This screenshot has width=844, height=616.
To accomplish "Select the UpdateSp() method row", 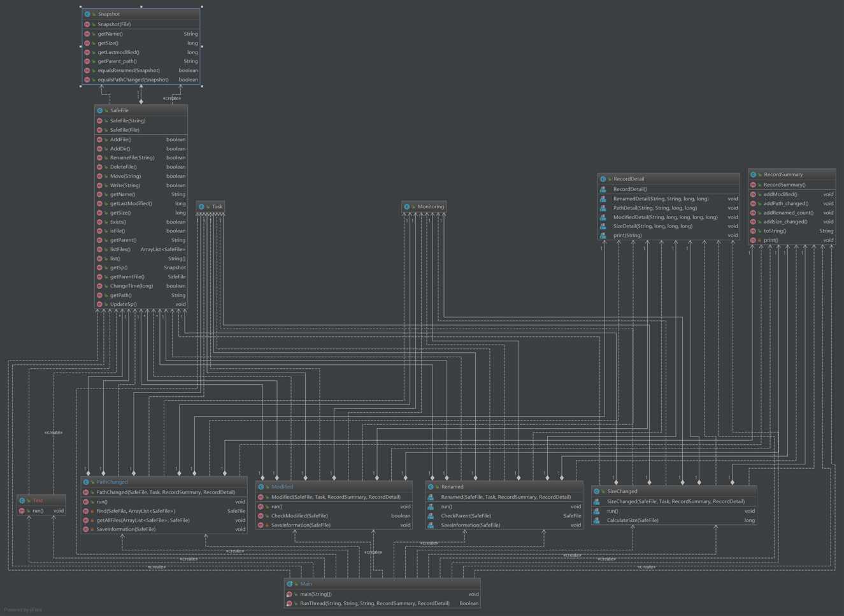I will click(141, 304).
